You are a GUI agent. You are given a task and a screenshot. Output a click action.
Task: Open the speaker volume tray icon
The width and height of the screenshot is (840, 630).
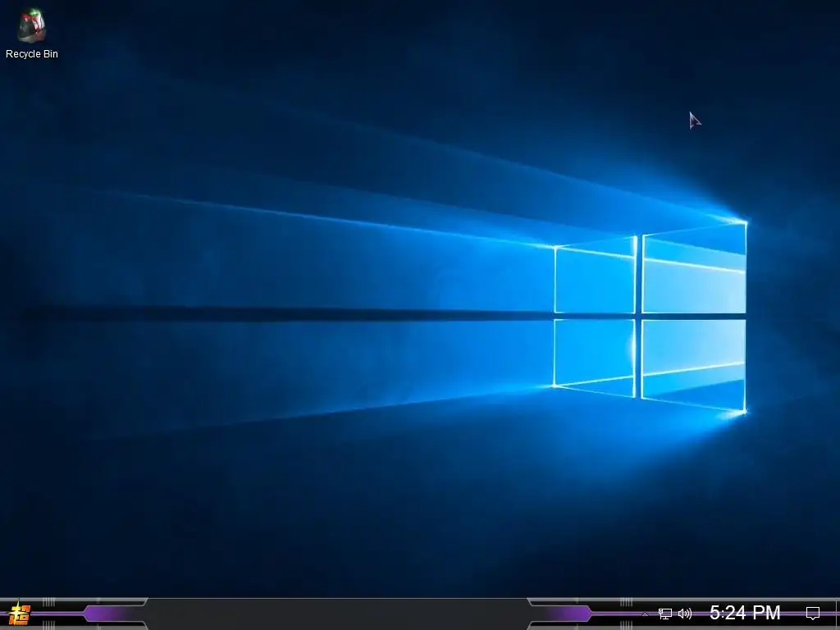[685, 614]
